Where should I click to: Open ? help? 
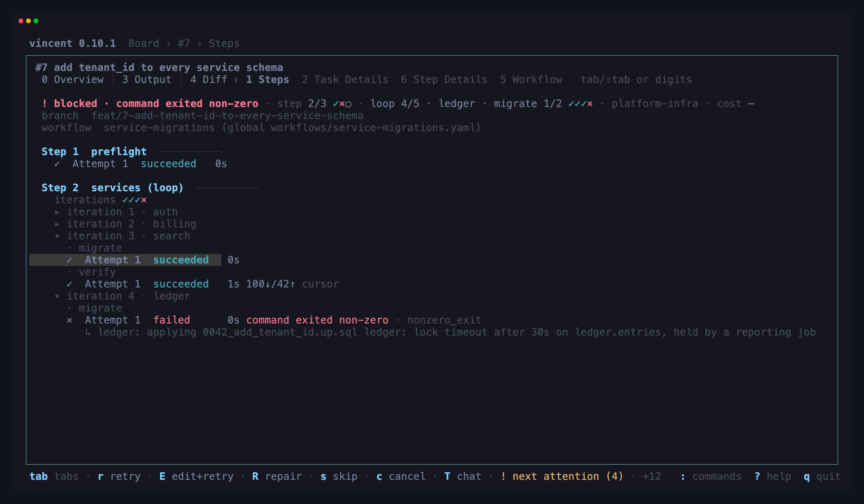(x=773, y=476)
